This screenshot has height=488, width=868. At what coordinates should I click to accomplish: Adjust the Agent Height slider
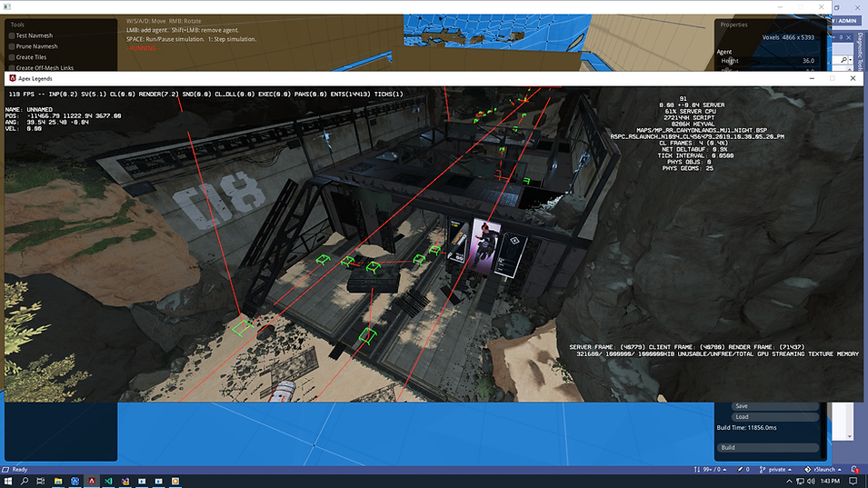tap(769, 61)
